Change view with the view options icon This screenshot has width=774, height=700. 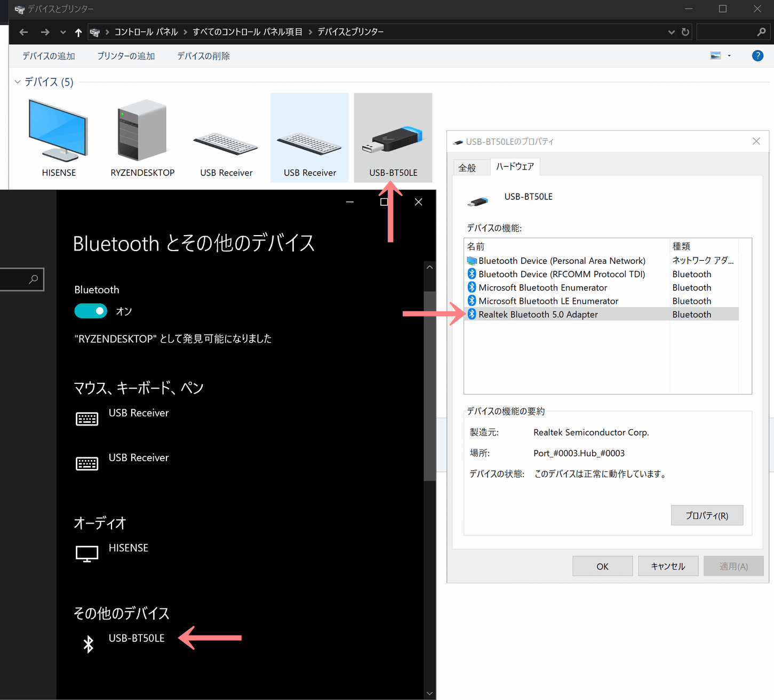(x=716, y=55)
